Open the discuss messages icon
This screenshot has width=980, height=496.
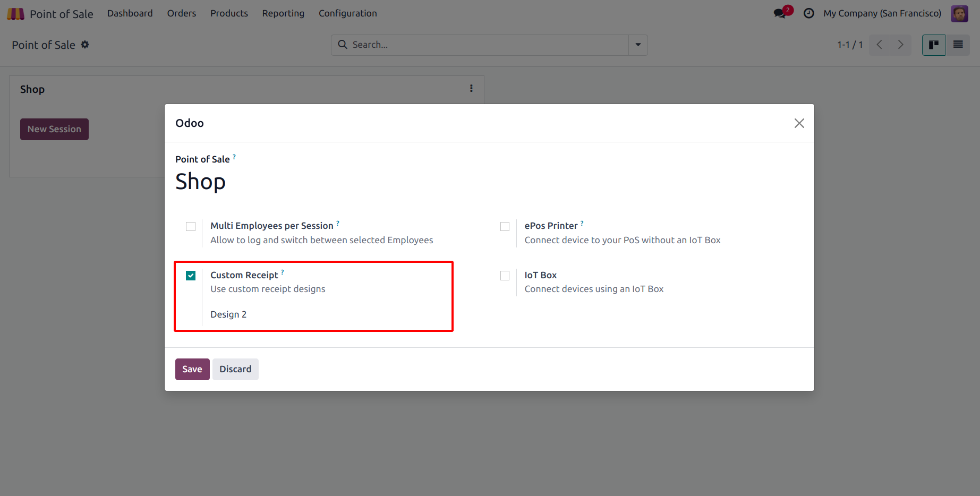780,13
